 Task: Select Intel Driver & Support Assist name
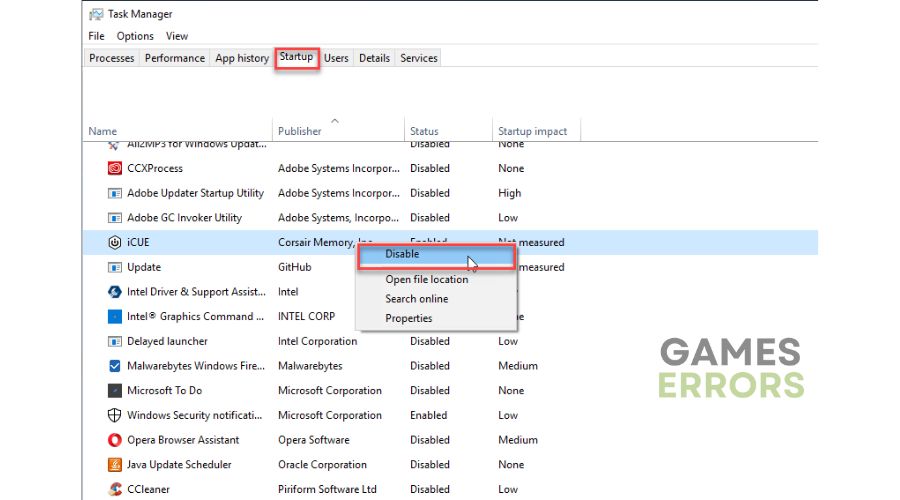coord(196,292)
